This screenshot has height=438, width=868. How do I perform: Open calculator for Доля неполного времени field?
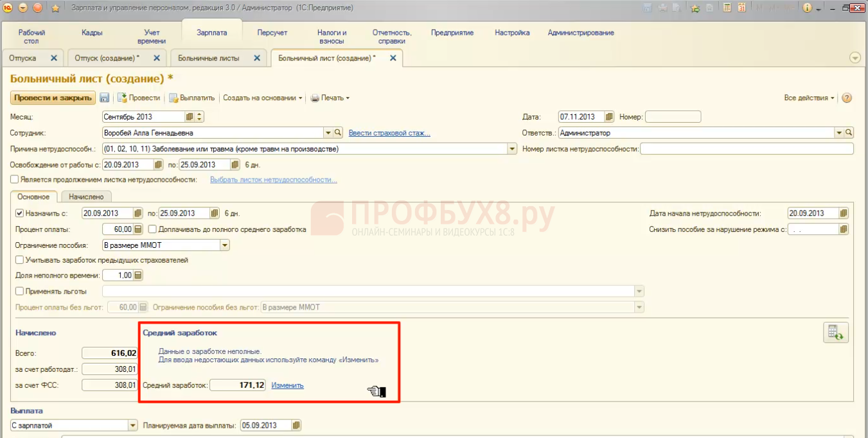pyautogui.click(x=138, y=276)
